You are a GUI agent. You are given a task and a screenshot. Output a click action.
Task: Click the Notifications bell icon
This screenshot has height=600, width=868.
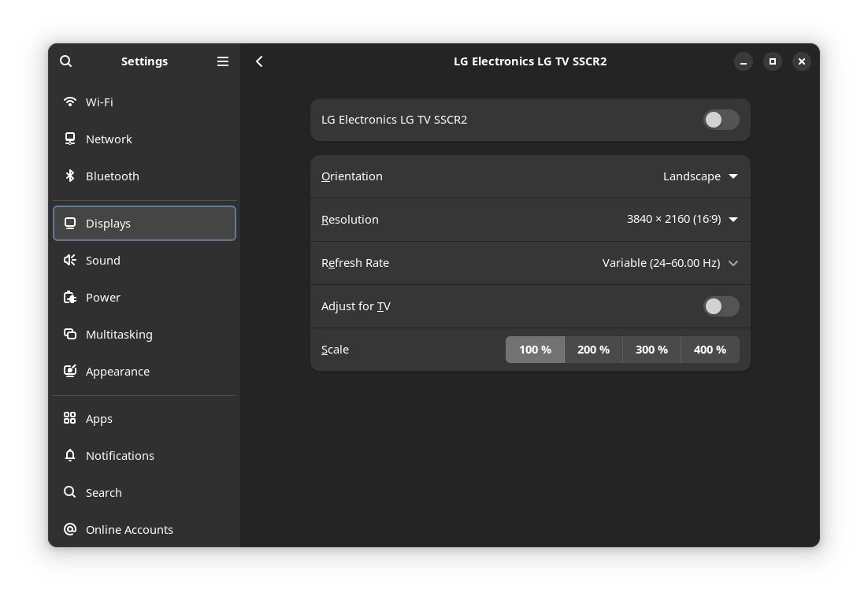coord(70,456)
